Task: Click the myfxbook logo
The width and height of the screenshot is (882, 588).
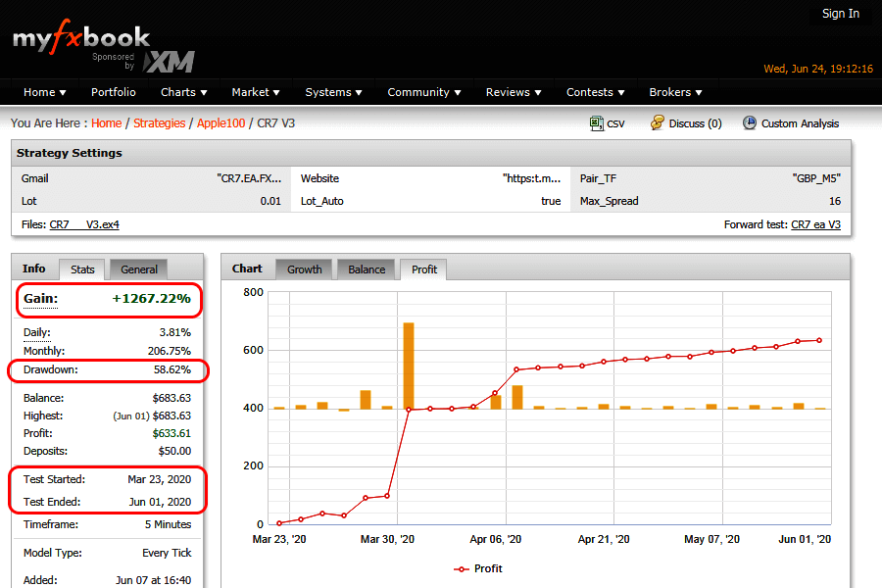Action: pyautogui.click(x=81, y=39)
